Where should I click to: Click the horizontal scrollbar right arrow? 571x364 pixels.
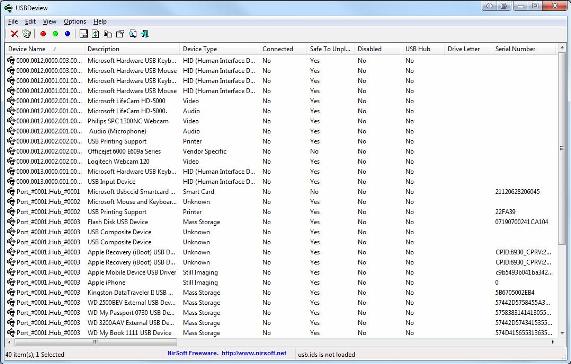click(553, 342)
